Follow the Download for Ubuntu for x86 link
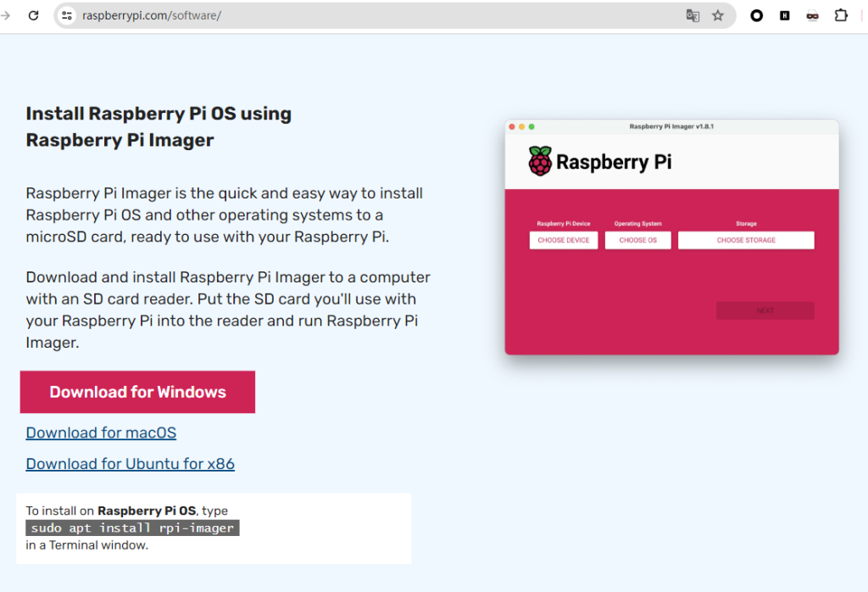 (130, 464)
